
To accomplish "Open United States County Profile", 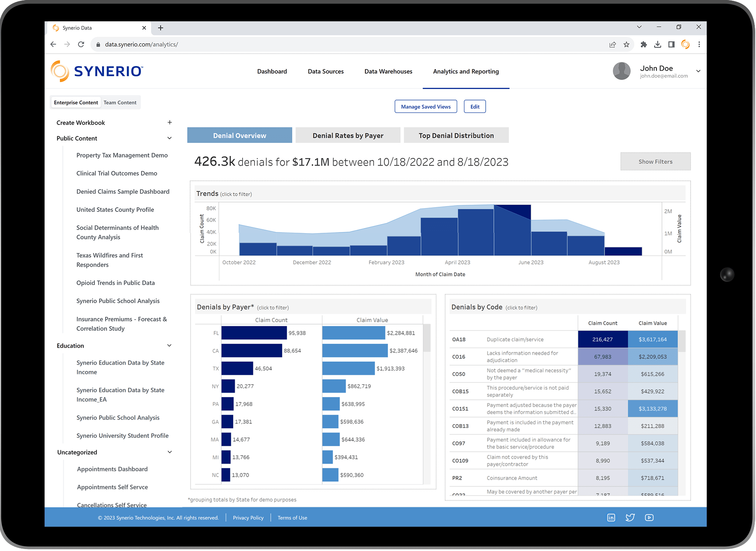I will click(115, 210).
